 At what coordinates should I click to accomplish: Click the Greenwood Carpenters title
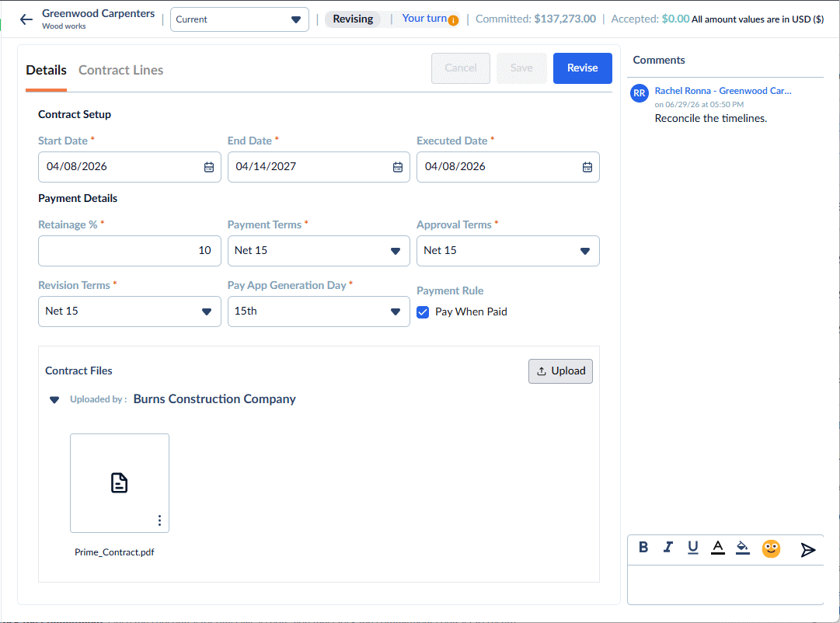tap(98, 13)
